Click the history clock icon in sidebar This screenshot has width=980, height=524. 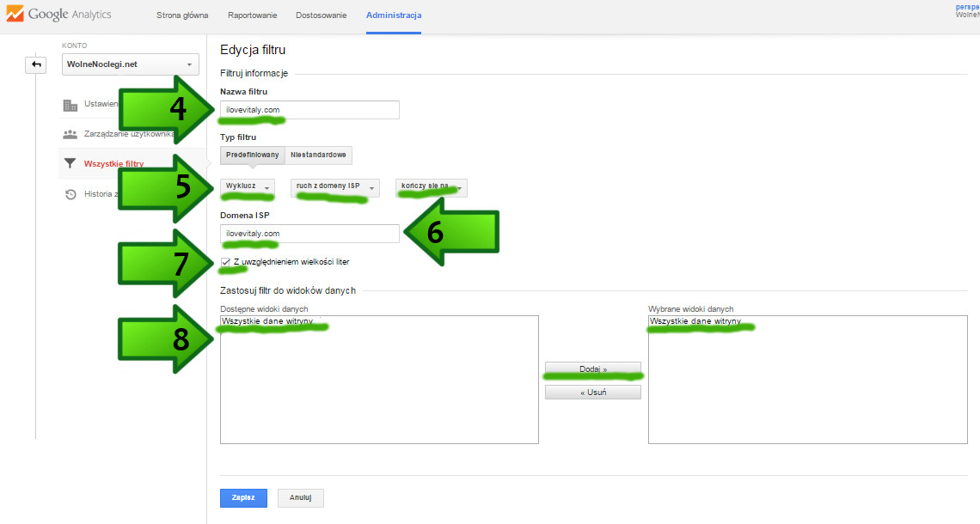click(x=70, y=194)
